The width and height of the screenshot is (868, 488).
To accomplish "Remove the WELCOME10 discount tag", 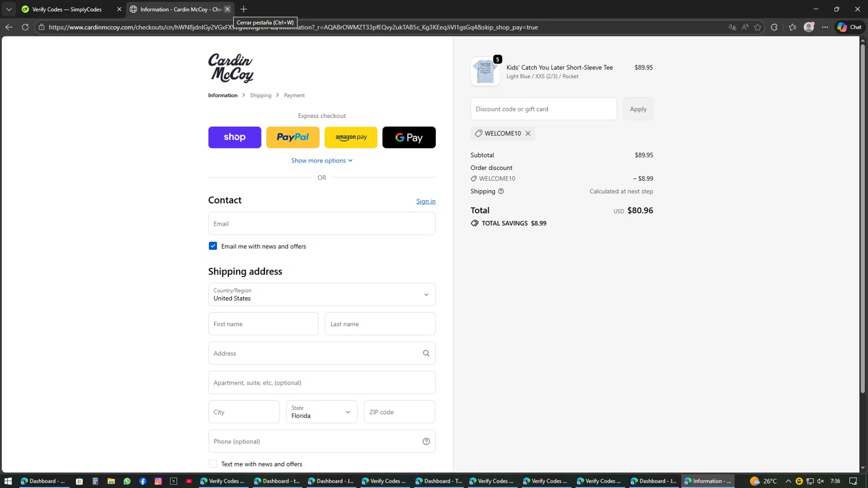I will 528,134.
